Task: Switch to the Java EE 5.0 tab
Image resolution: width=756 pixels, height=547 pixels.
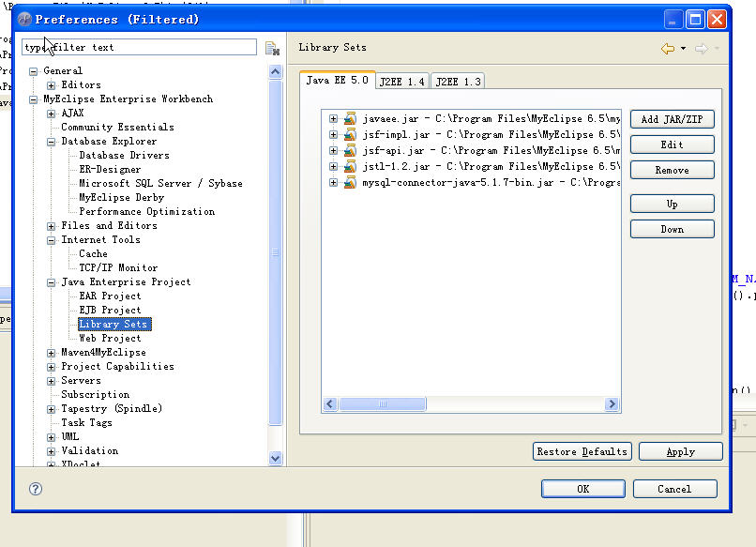Action: coord(338,80)
